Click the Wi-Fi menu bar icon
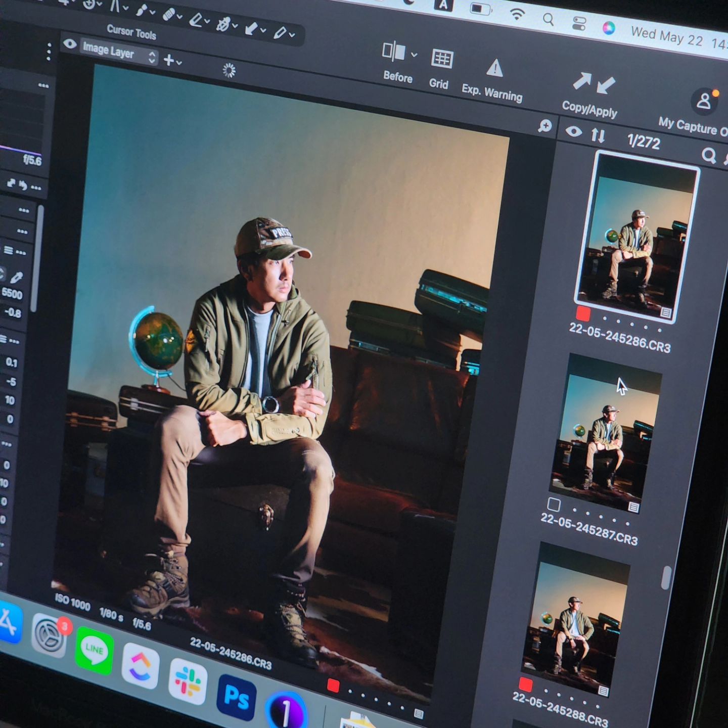This screenshot has height=728, width=728. [x=517, y=14]
